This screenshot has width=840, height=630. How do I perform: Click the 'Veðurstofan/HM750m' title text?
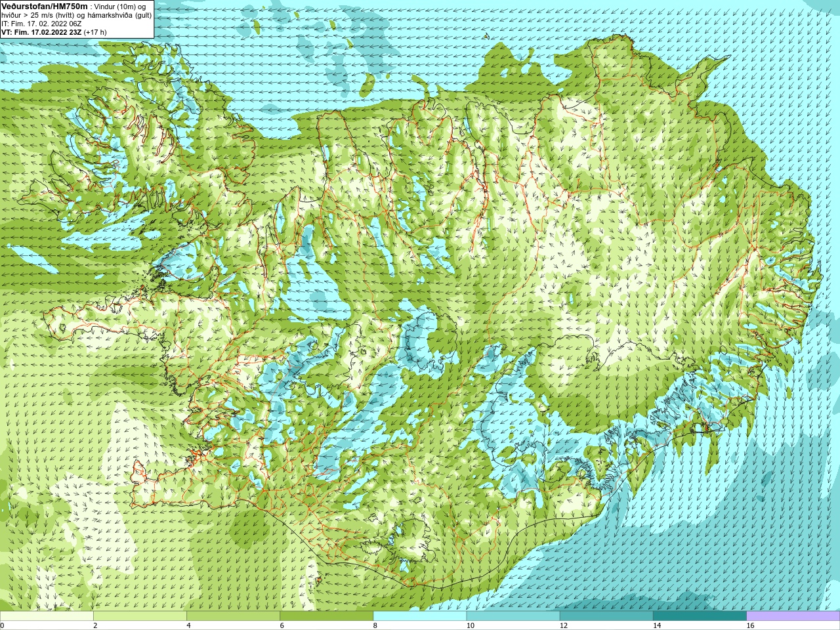coord(45,6)
